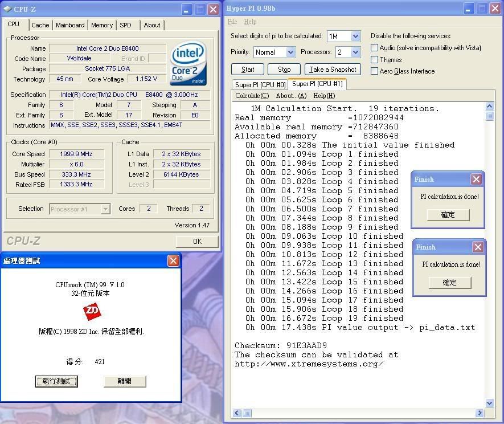Open the Help menu in Hyper PI

pos(250,22)
